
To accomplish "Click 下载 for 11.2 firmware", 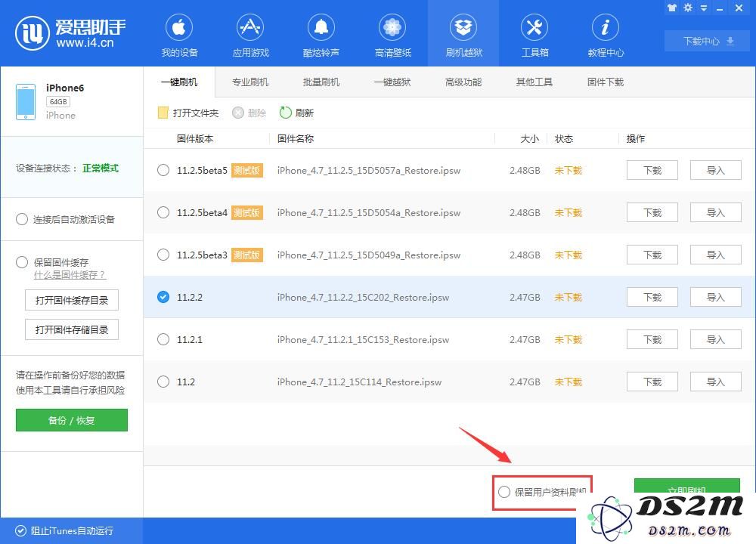I will pos(652,382).
